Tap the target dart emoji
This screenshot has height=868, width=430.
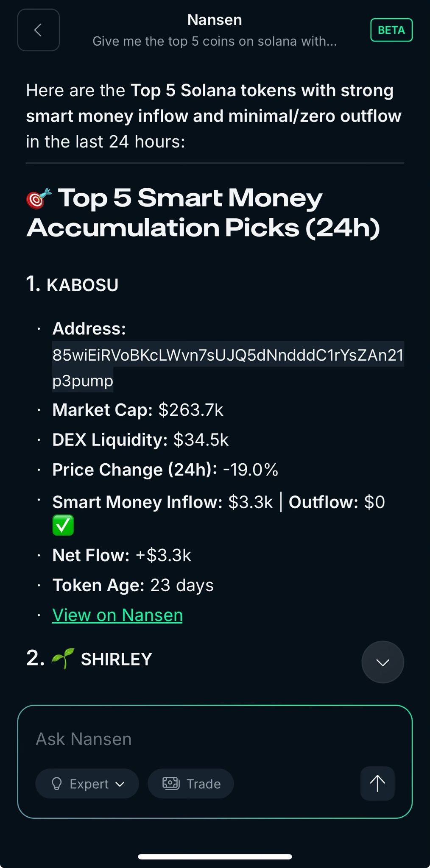39,198
